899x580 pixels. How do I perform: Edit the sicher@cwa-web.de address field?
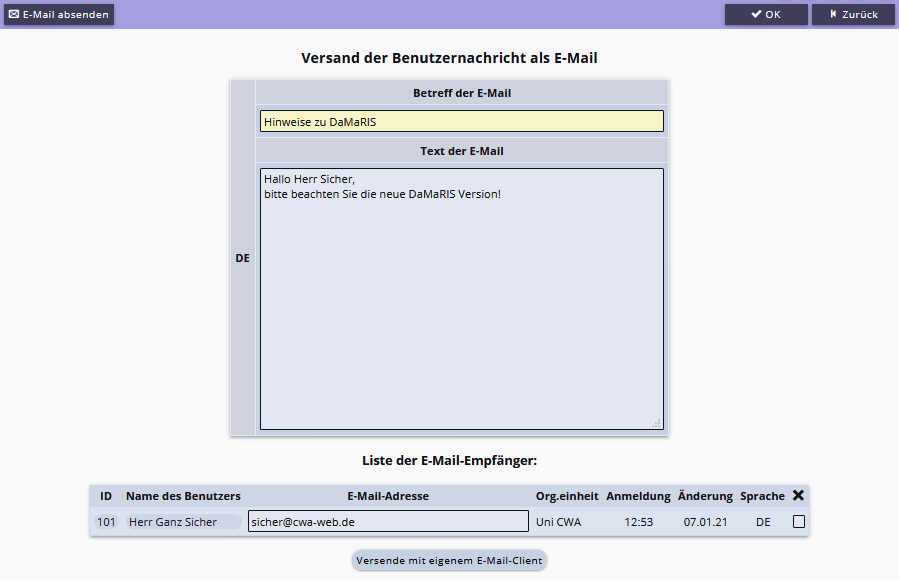tap(388, 522)
